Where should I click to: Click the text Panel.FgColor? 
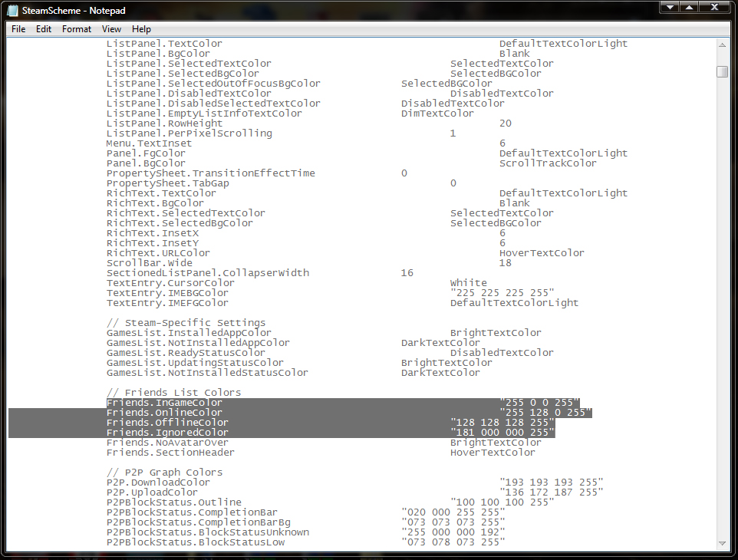[x=146, y=153]
